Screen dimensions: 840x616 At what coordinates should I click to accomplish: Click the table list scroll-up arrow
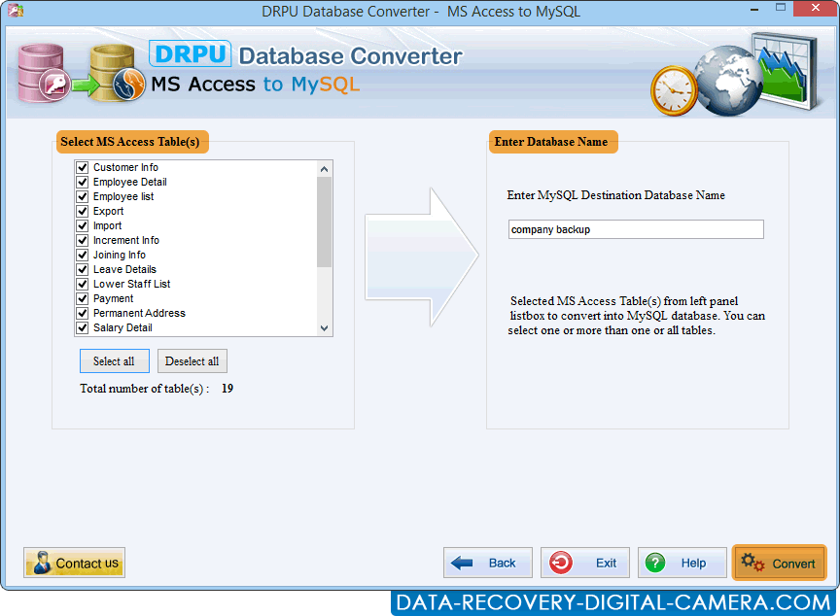pyautogui.click(x=324, y=169)
